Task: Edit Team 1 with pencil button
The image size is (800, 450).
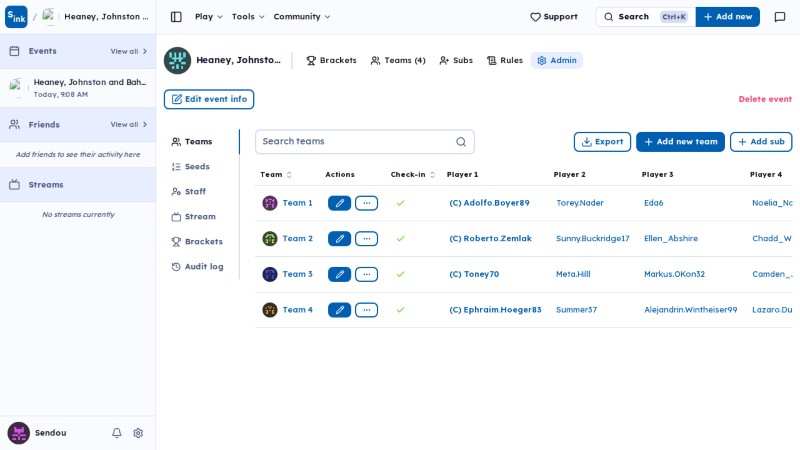Action: pyautogui.click(x=339, y=203)
